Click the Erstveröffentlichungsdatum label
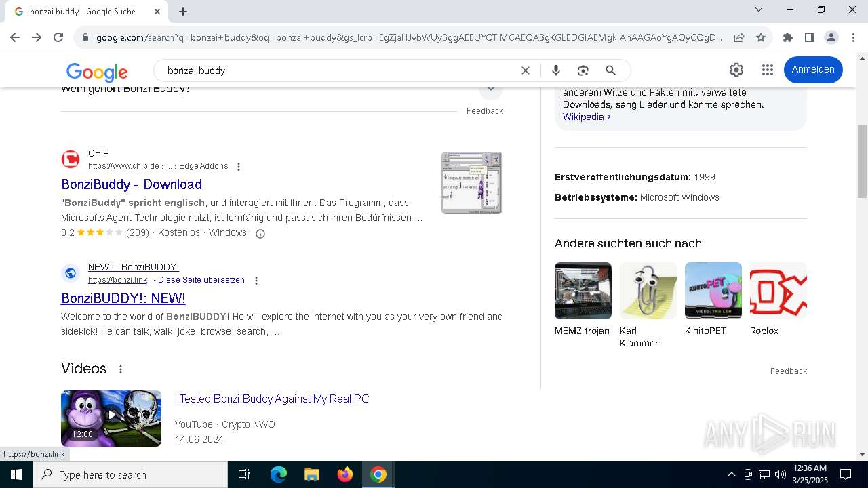The width and height of the screenshot is (868, 488). click(623, 177)
